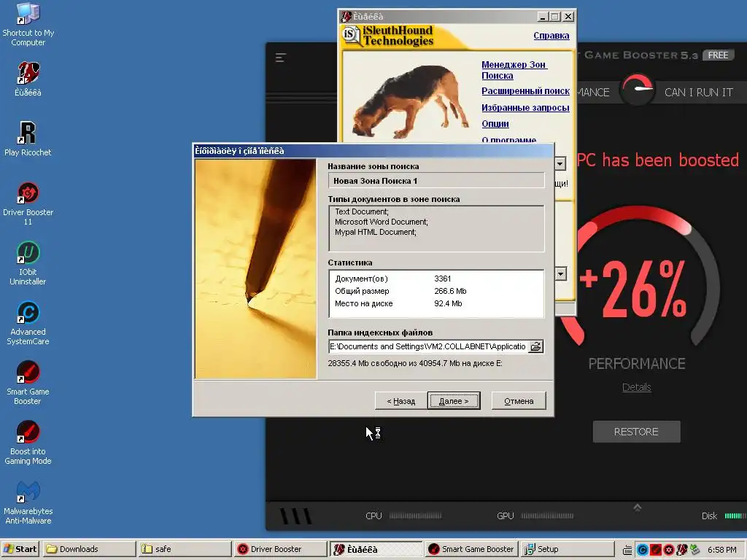The width and height of the screenshot is (747, 560).
Task: Open Boost into Gaming Mode shortcut
Action: 28,443
